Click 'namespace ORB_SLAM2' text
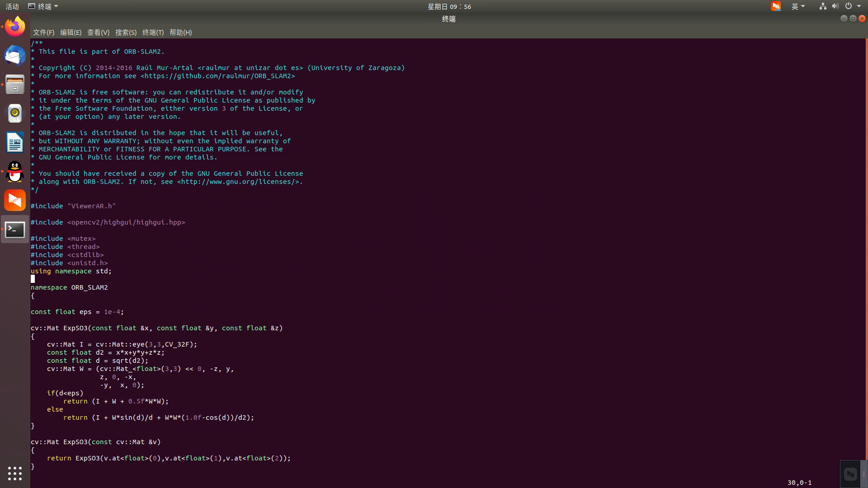The height and width of the screenshot is (488, 868). pos(69,287)
